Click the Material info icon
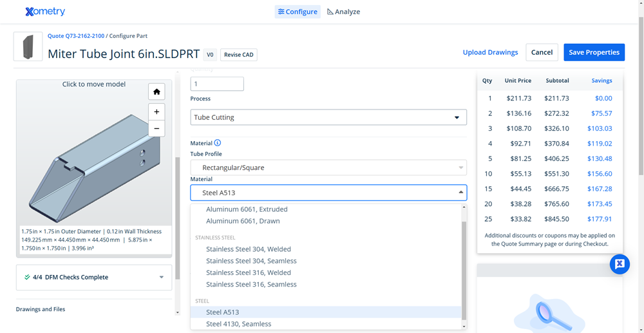Screen dimensions: 644x333 [x=218, y=143]
